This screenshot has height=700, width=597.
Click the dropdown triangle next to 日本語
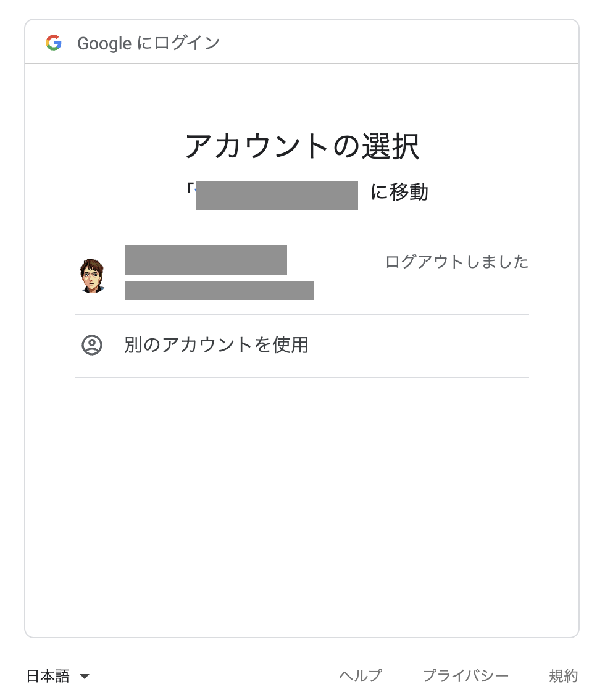pyautogui.click(x=85, y=676)
